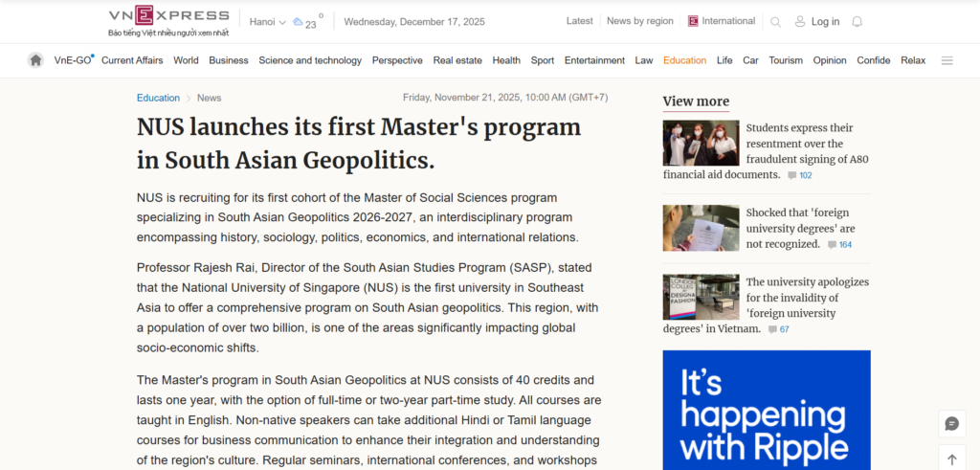
Task: Open the comments chat bubble button
Action: click(951, 424)
